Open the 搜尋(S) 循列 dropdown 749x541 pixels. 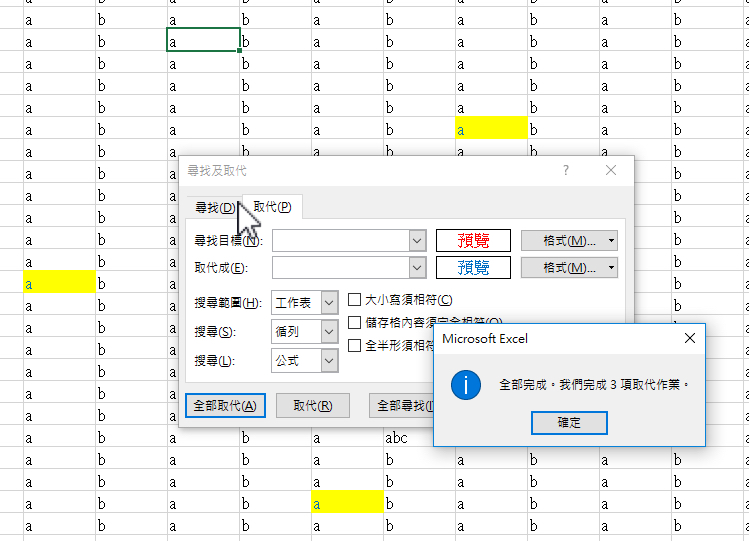point(305,332)
